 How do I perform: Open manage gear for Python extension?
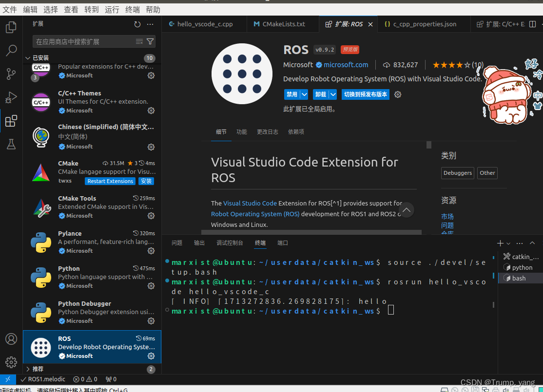tap(151, 286)
